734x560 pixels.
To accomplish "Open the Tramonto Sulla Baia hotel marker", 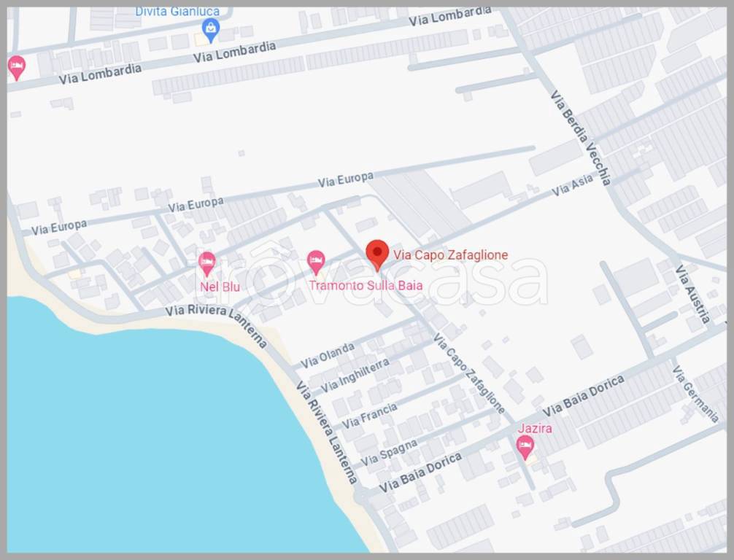I will pos(316,262).
